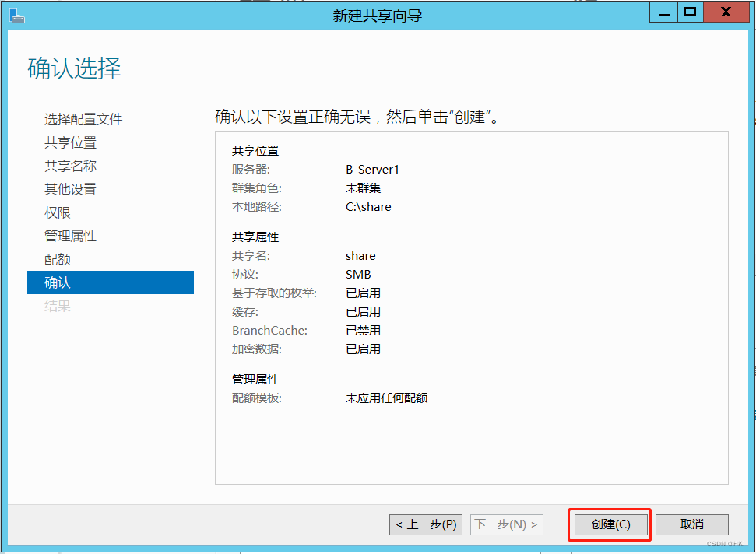Click the 取消 button

[691, 524]
